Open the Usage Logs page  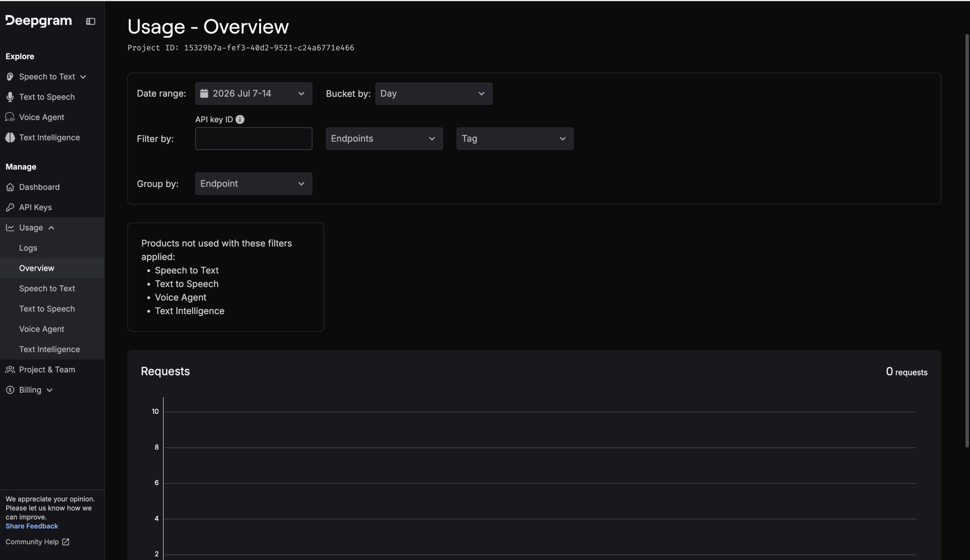[x=28, y=248]
